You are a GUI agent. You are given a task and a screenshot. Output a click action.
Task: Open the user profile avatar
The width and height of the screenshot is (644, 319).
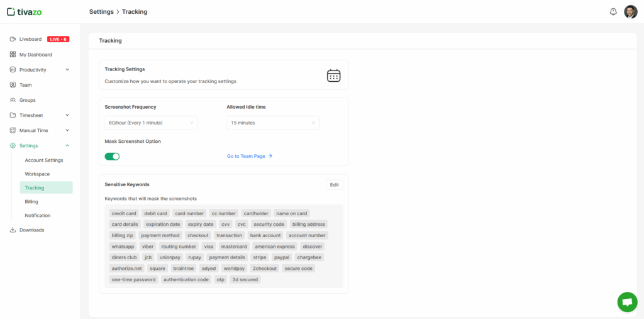pyautogui.click(x=630, y=12)
